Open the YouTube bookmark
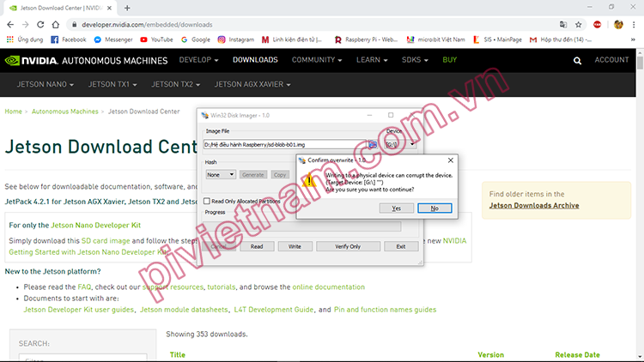644x362 pixels. [x=156, y=39]
